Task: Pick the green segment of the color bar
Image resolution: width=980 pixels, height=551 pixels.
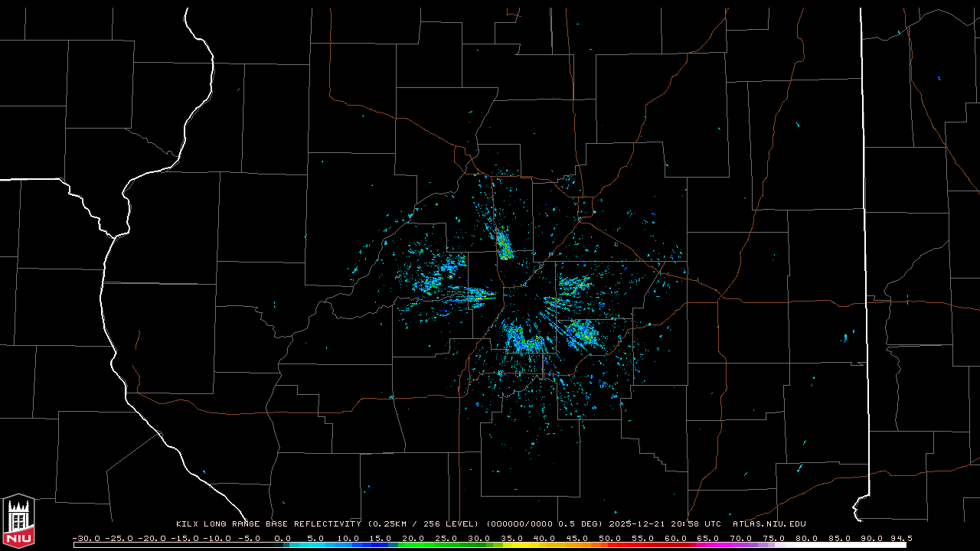Action: pos(440,545)
